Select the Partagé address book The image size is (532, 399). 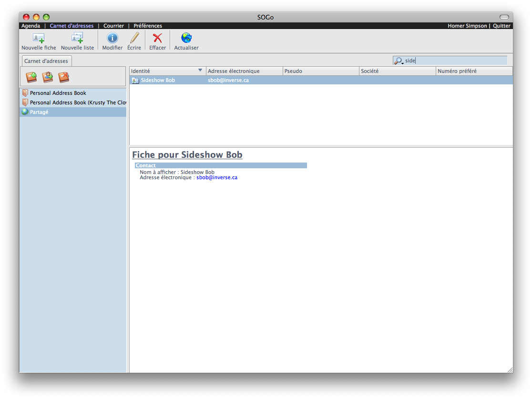click(x=73, y=112)
